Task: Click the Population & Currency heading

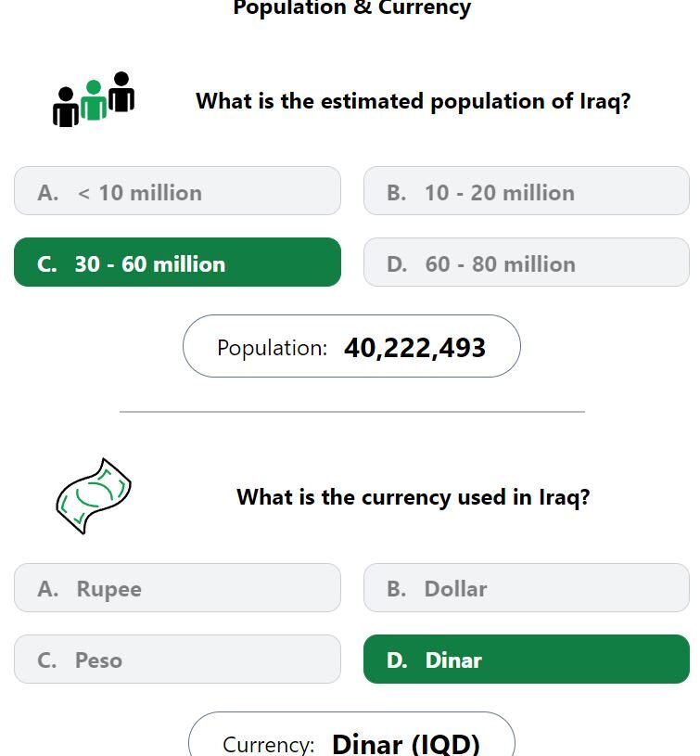Action: [x=351, y=8]
